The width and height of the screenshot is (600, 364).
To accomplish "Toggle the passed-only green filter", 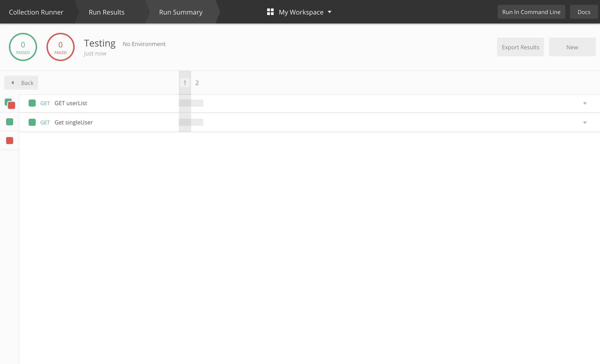I will click(x=9, y=122).
